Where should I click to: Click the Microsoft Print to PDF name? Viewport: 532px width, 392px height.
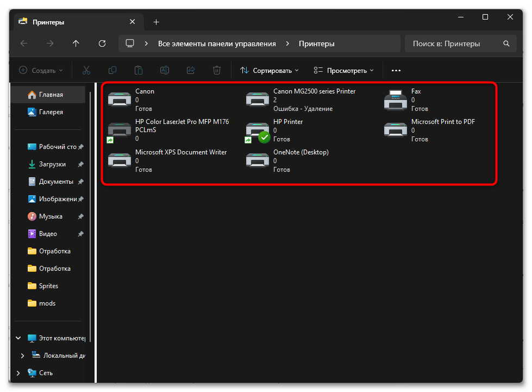coord(443,121)
